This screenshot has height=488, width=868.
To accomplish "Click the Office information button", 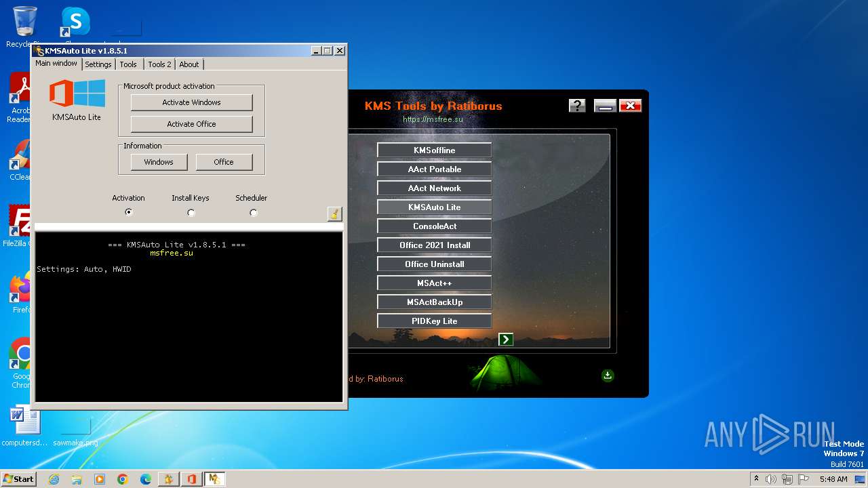I will [224, 162].
